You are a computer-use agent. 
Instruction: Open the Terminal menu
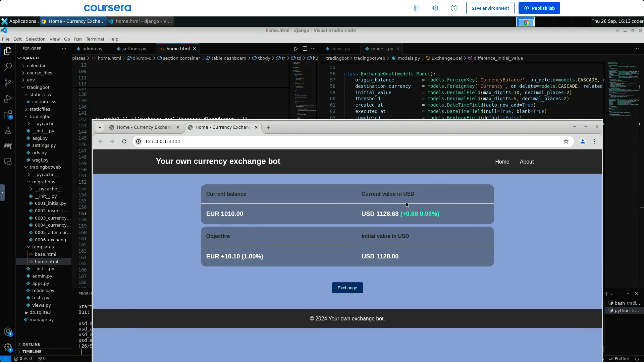[95, 39]
